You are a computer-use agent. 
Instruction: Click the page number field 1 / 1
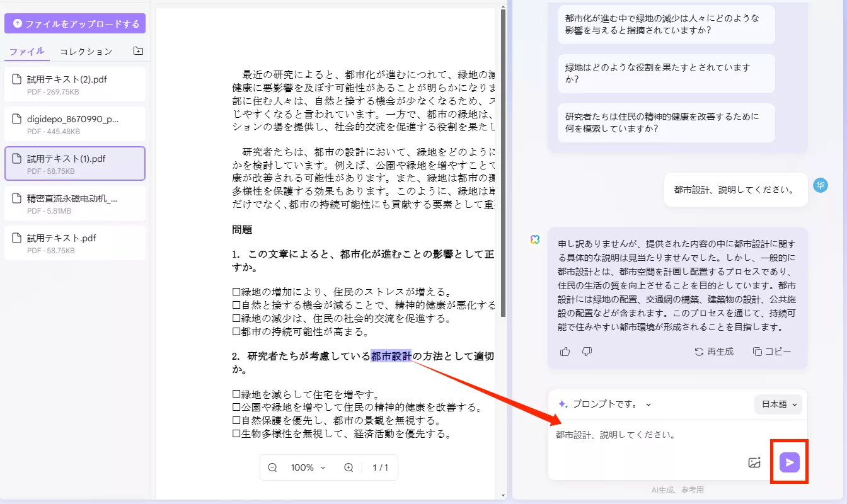click(x=380, y=467)
